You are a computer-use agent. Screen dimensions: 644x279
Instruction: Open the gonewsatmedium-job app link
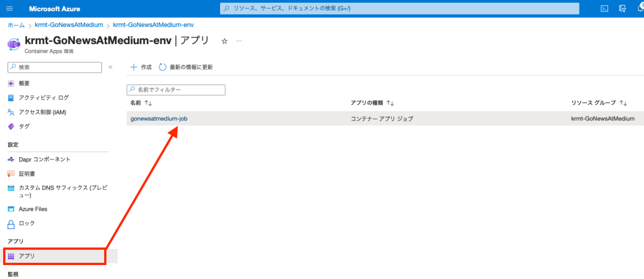[159, 119]
